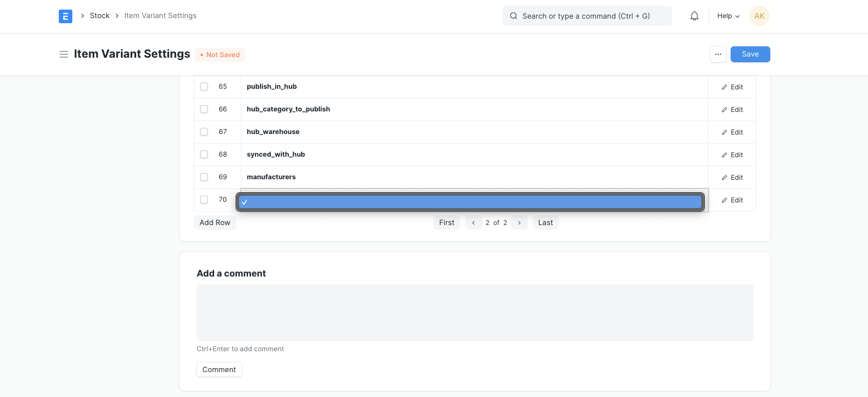868x397 pixels.
Task: Open the Help dropdown
Action: (x=728, y=16)
